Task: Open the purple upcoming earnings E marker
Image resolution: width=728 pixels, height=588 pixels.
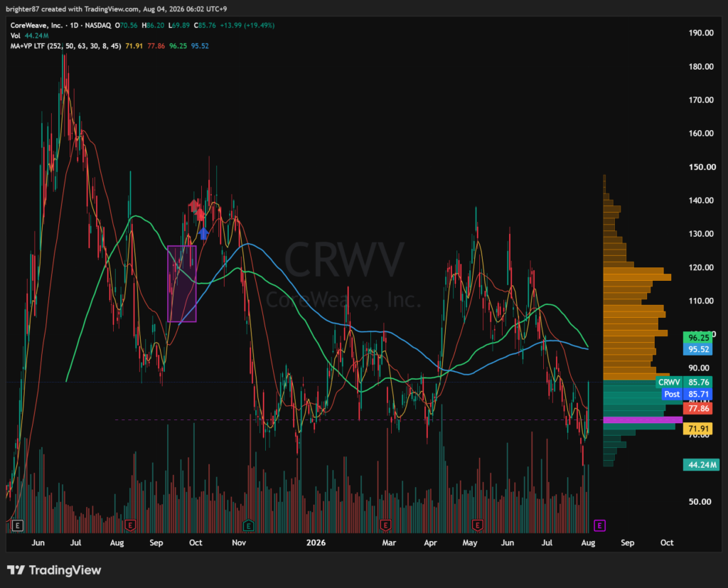Action: 599,525
